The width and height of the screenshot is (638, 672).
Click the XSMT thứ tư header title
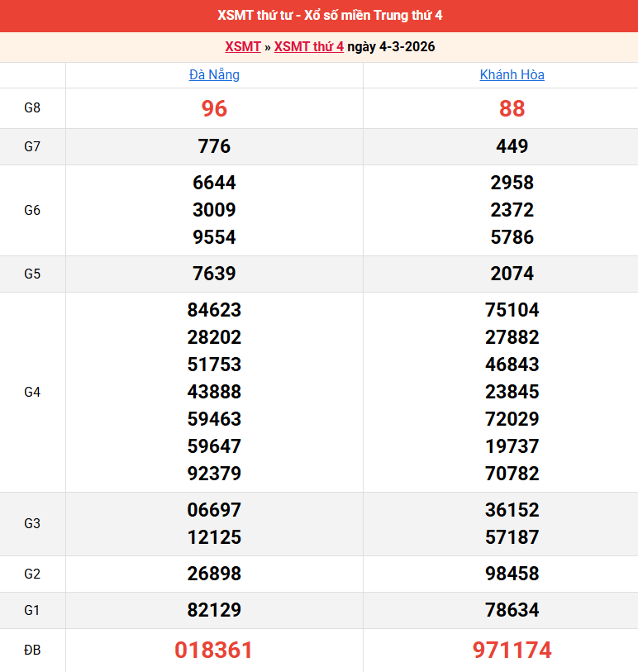319,16
